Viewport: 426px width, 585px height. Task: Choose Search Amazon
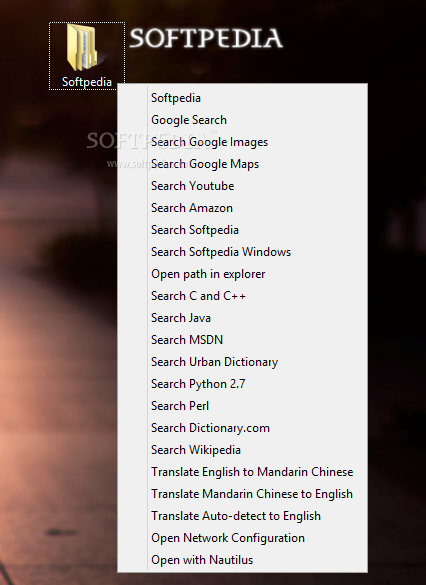click(242, 208)
